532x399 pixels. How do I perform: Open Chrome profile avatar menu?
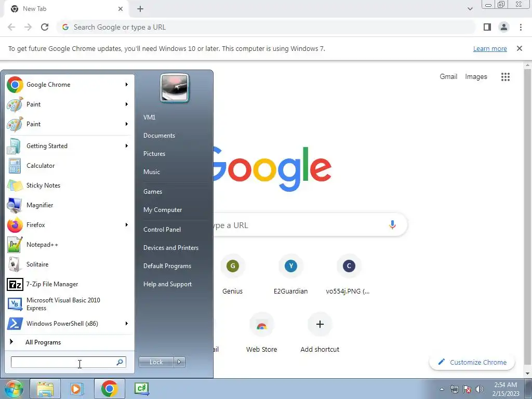click(x=504, y=27)
